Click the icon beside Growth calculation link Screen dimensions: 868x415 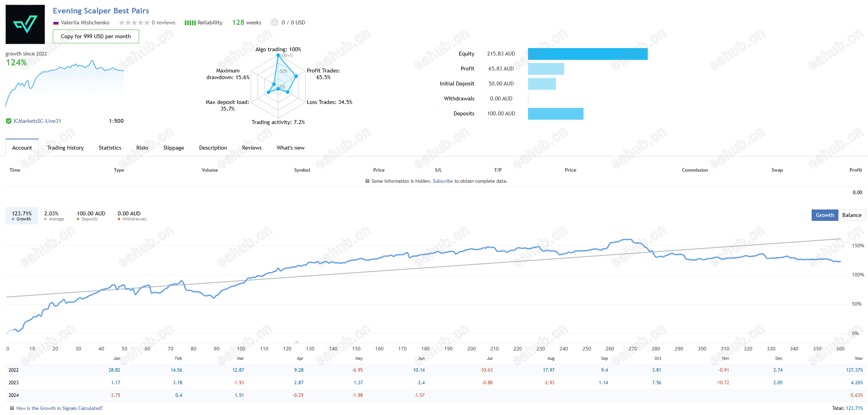click(12, 408)
